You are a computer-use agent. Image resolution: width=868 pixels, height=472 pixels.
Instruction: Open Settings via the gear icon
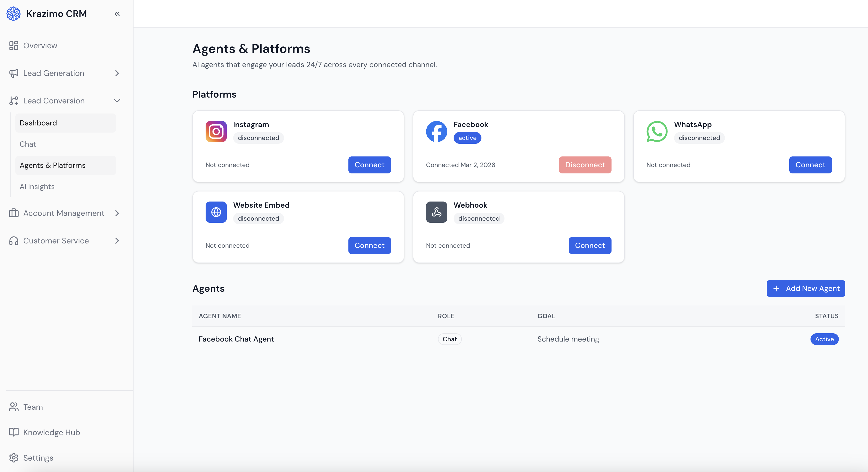coord(14,457)
